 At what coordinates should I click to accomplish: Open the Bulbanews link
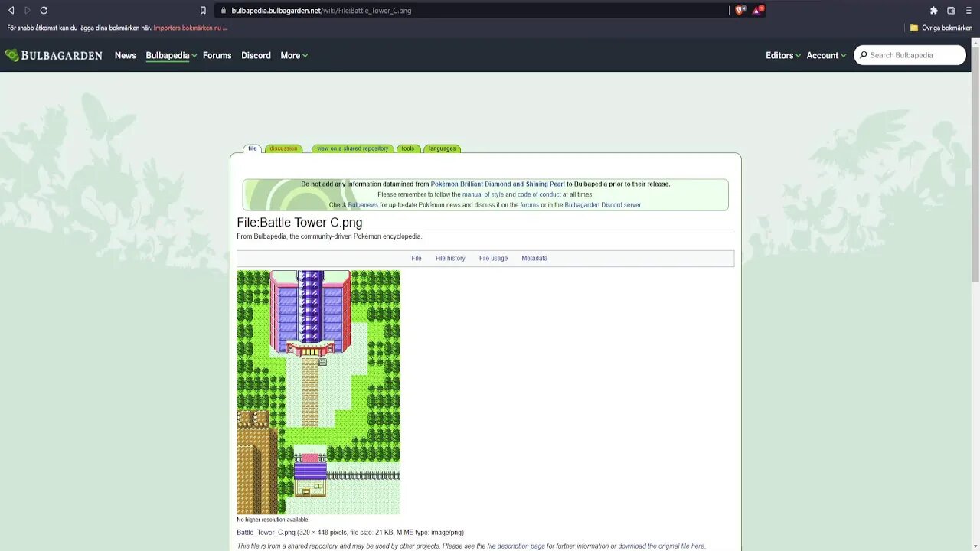click(x=363, y=205)
